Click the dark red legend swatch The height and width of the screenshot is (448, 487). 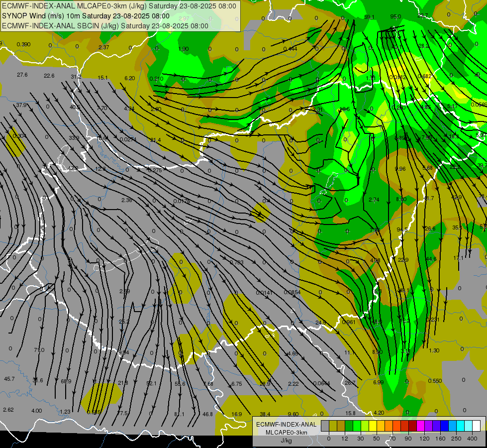[x=413, y=426]
